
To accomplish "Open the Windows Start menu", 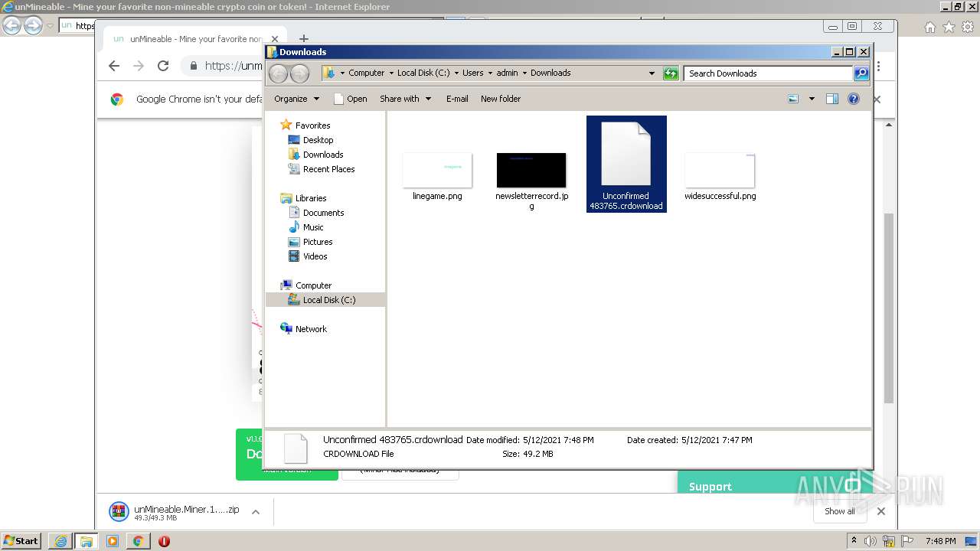I will point(21,541).
